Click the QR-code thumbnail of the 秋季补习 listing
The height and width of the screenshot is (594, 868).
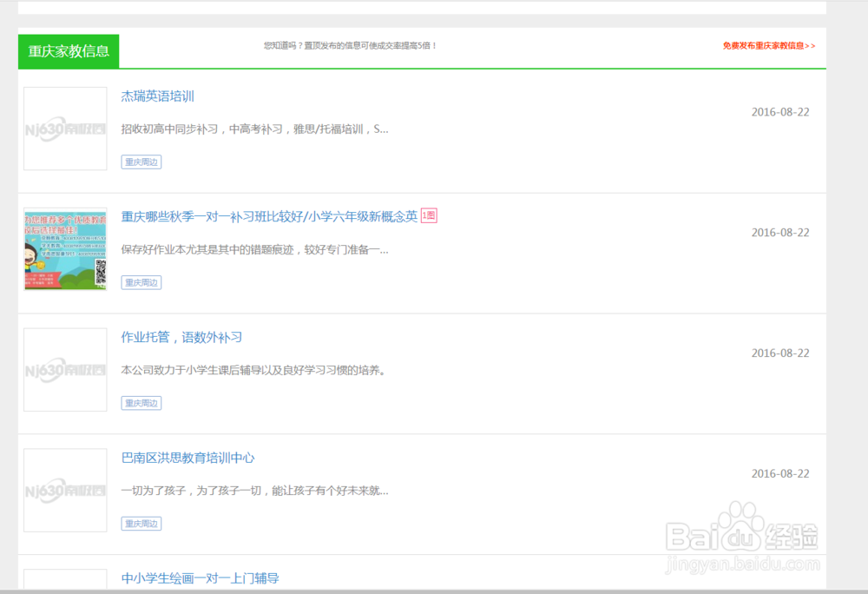click(65, 249)
